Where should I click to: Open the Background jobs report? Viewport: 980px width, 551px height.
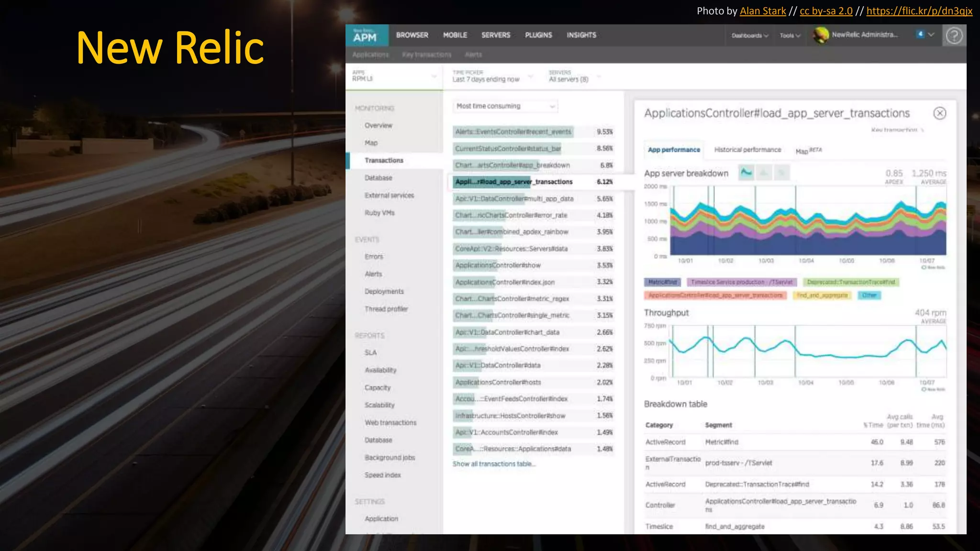pos(390,458)
